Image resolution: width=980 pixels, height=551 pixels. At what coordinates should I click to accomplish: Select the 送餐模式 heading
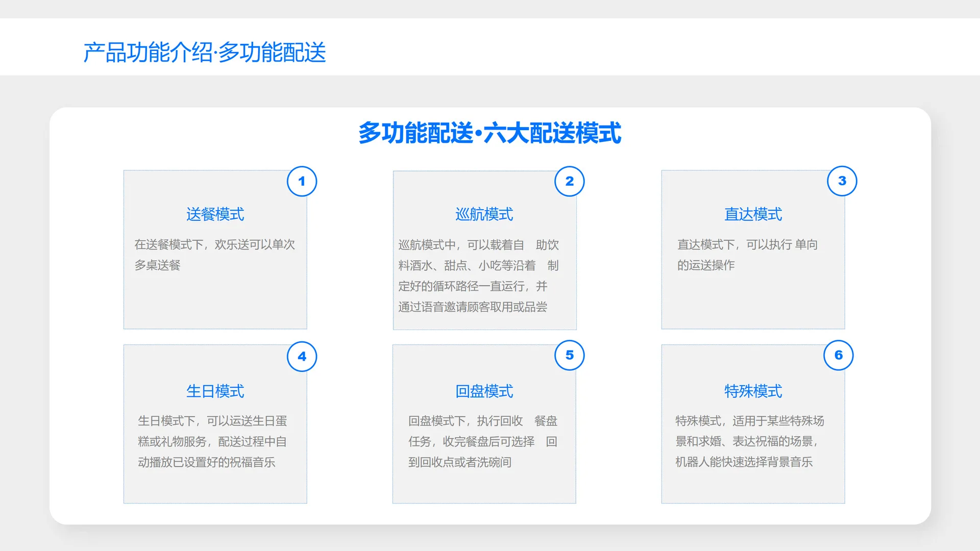coord(215,214)
